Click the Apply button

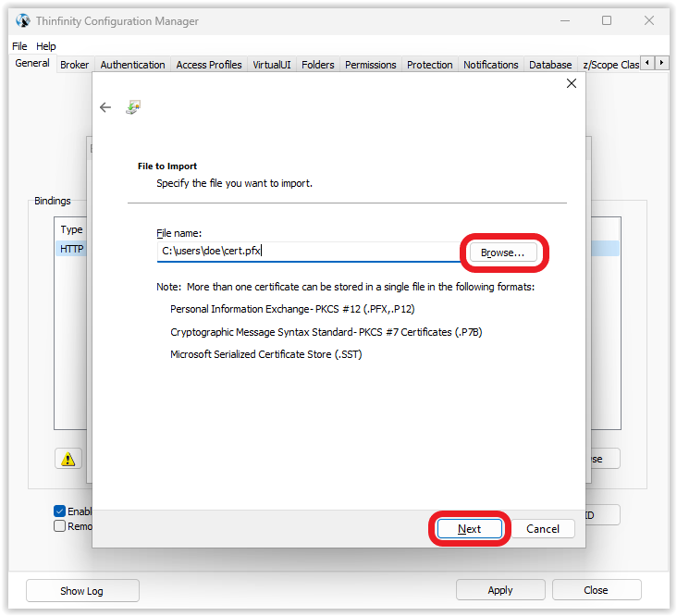pyautogui.click(x=500, y=590)
